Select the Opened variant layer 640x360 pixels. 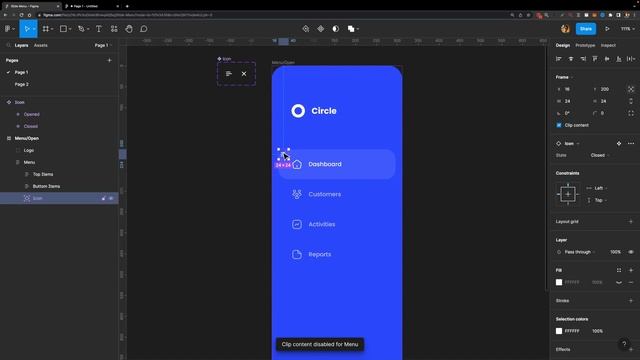(x=31, y=114)
